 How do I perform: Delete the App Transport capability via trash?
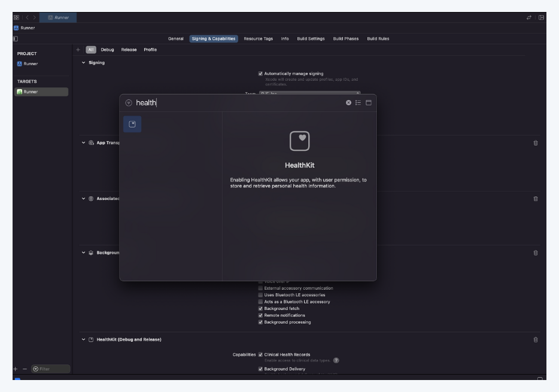536,143
